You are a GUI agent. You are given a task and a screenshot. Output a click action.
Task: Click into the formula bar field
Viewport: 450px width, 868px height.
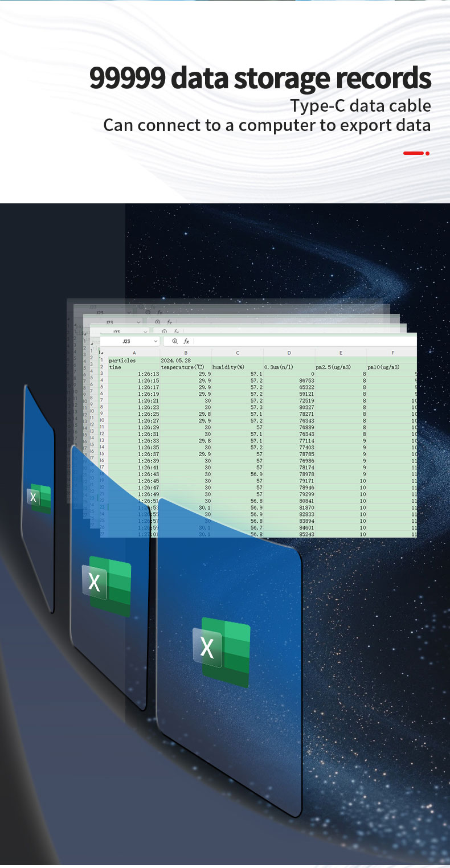click(305, 341)
